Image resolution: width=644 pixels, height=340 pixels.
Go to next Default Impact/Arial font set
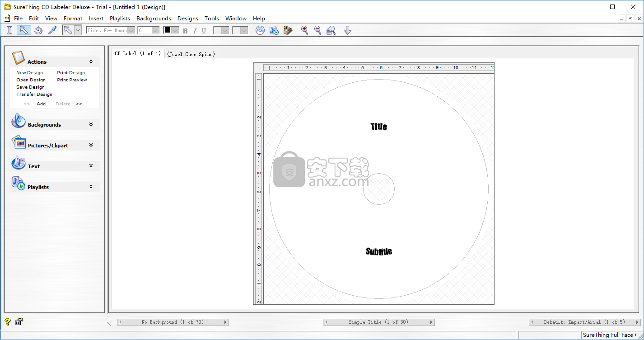(637, 322)
